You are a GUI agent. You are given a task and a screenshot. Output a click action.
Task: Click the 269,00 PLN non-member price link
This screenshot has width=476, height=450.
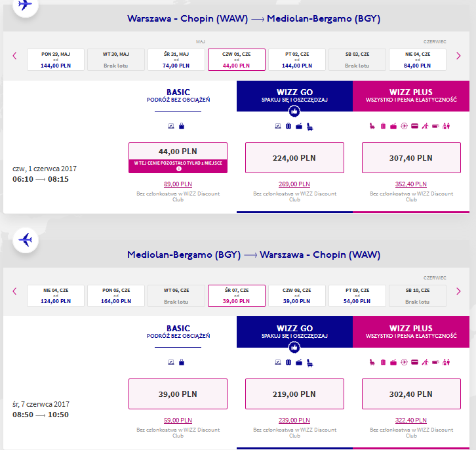[294, 184]
